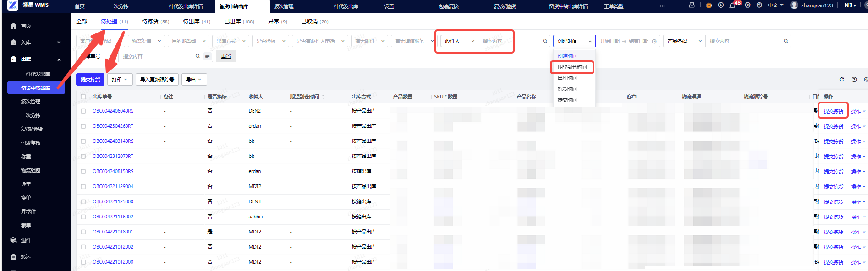Click the 转运 sidebar icon
This screenshot has height=271, width=868.
pos(13,257)
